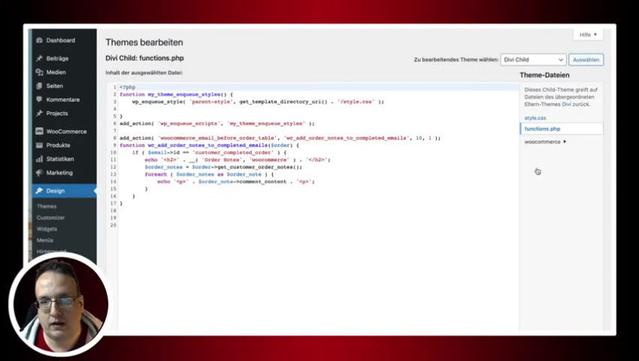Click the Marketing megaphone icon
The width and height of the screenshot is (639, 361).
pos(39,173)
